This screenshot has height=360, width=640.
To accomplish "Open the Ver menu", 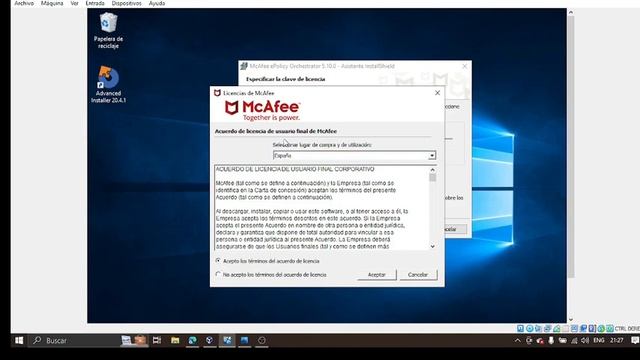I will click(74, 3).
